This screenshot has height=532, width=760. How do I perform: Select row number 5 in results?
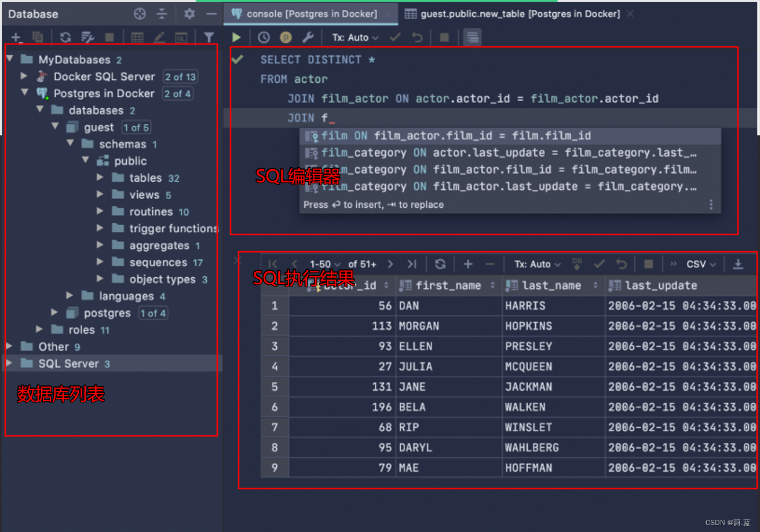coord(275,387)
